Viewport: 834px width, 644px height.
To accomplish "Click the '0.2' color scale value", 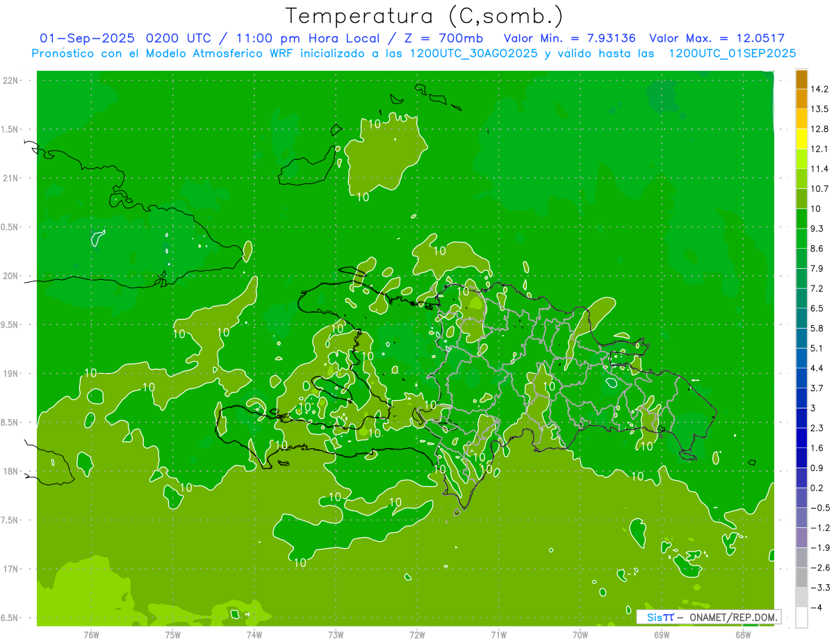I will click(817, 488).
